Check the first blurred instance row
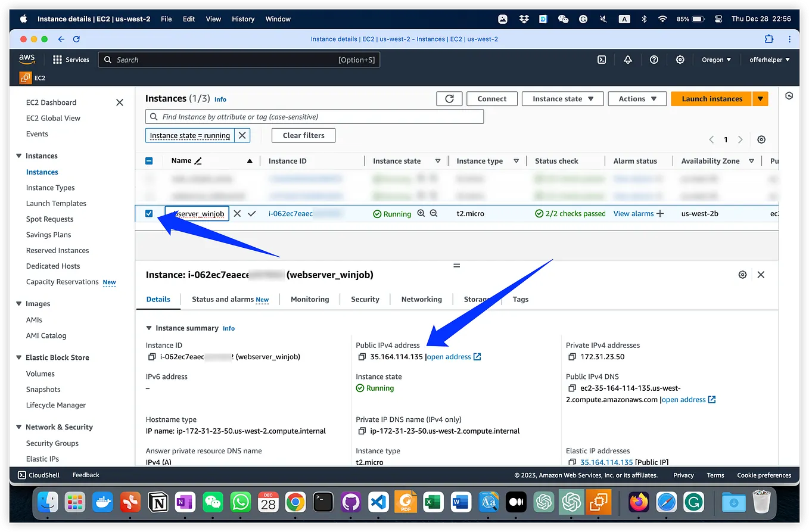This screenshot has height=532, width=809. click(x=148, y=178)
